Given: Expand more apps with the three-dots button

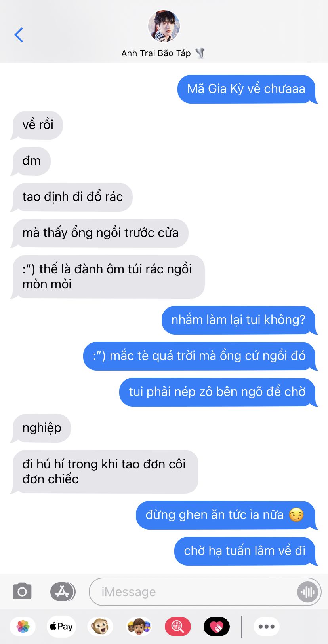Looking at the screenshot, I should (x=267, y=627).
